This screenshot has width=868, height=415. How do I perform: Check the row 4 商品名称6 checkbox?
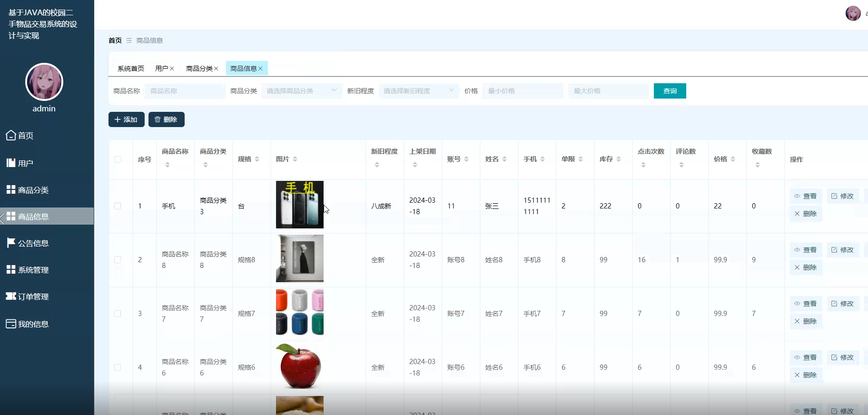click(x=118, y=367)
